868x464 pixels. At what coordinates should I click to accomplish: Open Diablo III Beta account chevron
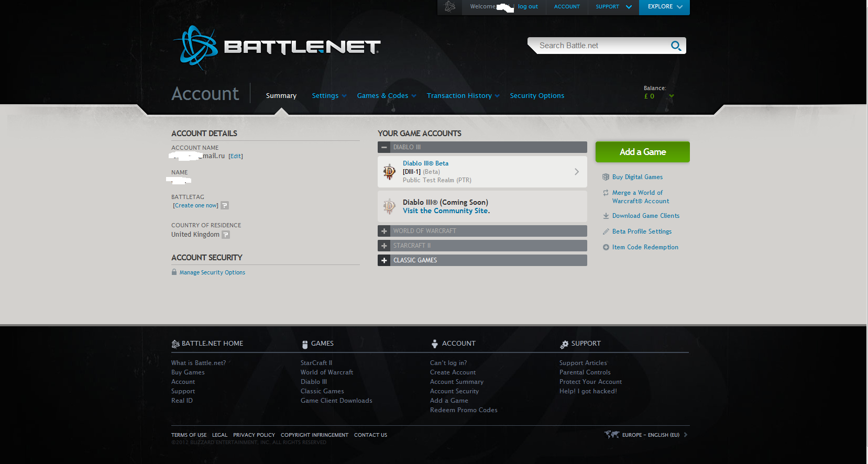(x=577, y=172)
